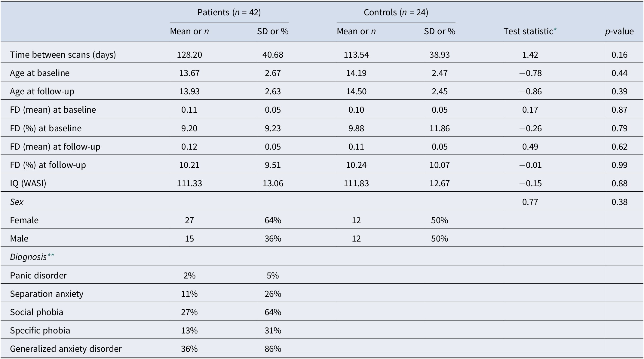Select the test statistic value 1.42

(530, 55)
